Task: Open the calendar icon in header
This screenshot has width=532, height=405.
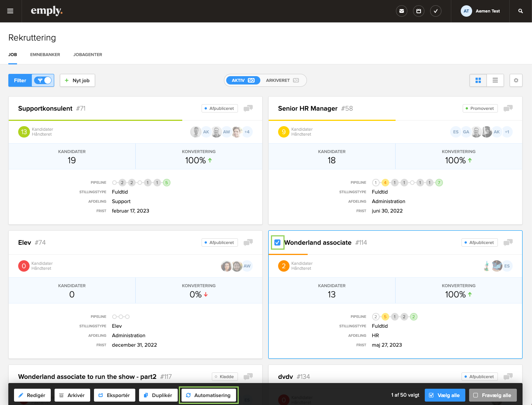Action: [x=418, y=11]
